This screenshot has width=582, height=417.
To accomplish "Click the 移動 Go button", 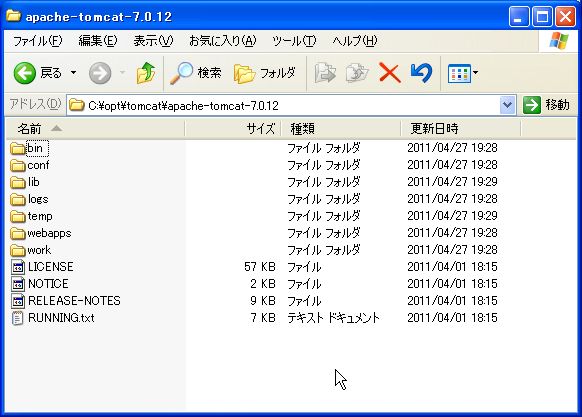I will pos(546,105).
